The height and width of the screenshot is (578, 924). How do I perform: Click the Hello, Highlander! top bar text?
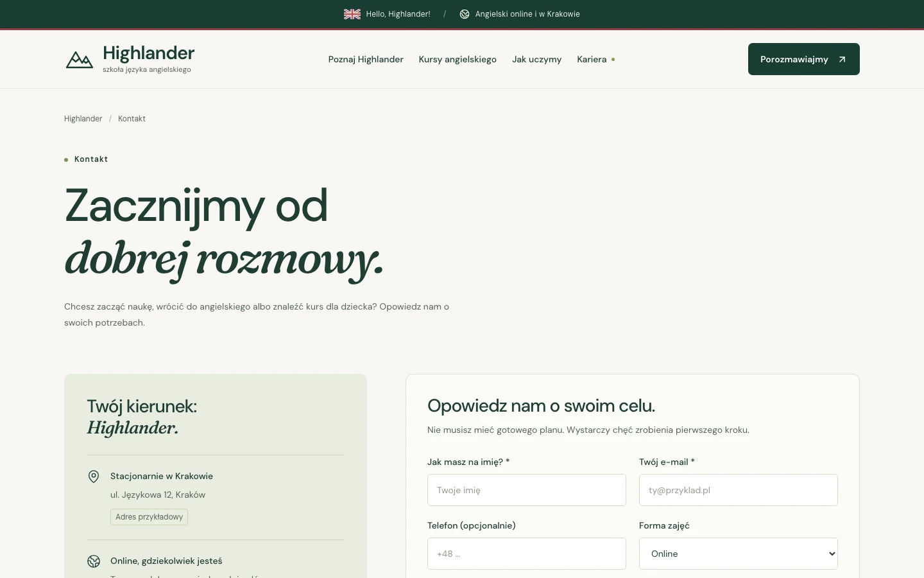coord(398,14)
